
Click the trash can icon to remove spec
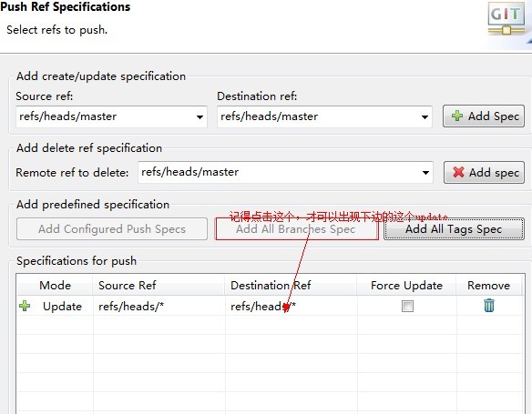(x=489, y=305)
